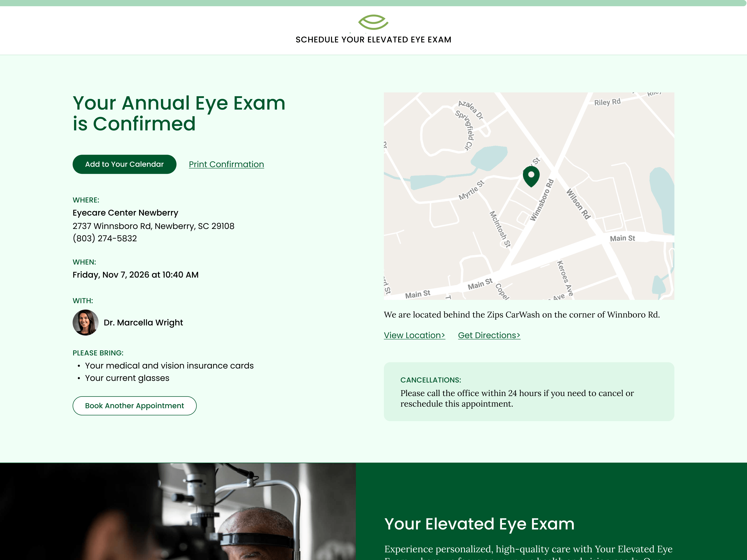This screenshot has height=560, width=747.
Task: Open the View Location link
Action: (x=414, y=335)
